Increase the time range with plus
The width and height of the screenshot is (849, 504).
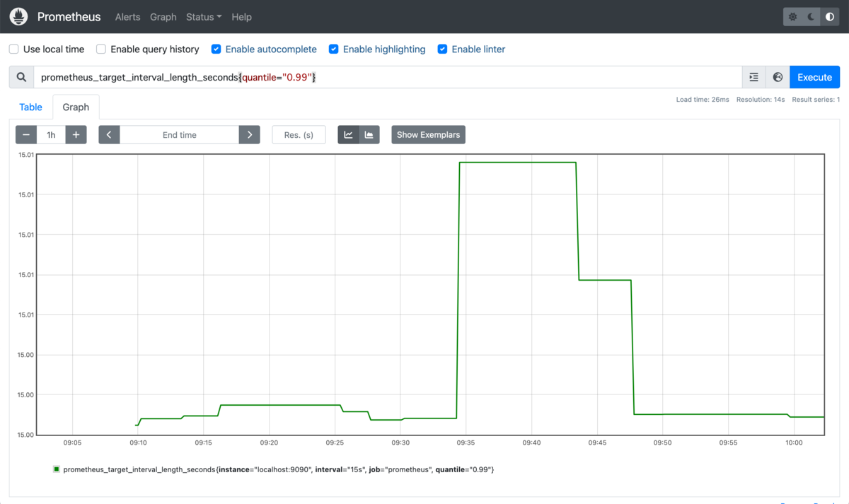point(76,134)
